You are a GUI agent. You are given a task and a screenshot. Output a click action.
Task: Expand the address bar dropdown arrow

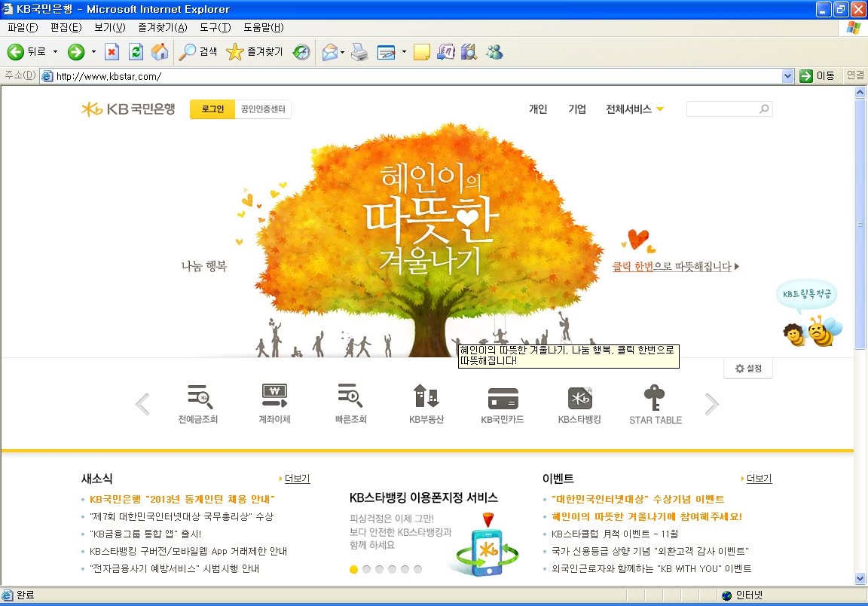click(x=787, y=76)
